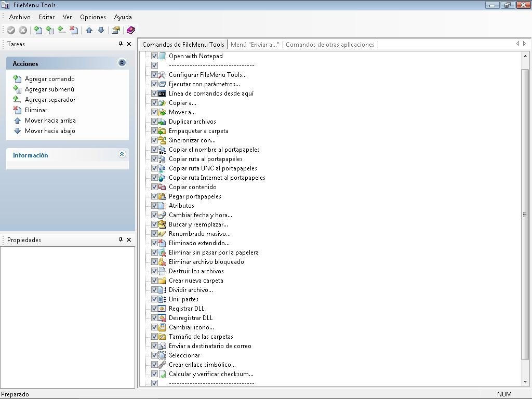The image size is (532, 399).
Task: Click the icon beside Destruir los archivos
Action: click(x=162, y=271)
